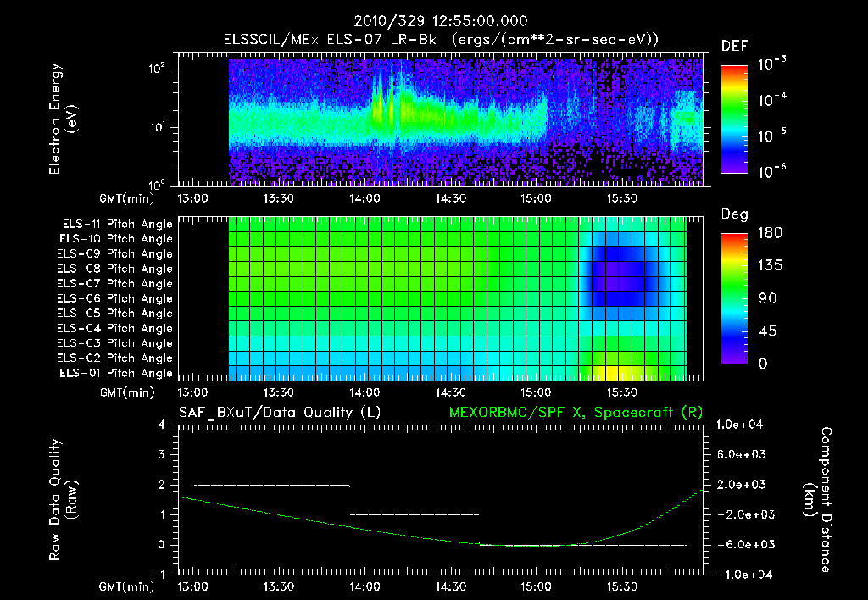The width and height of the screenshot is (868, 600).
Task: Select the Raw Data Quality (Raw) axis label
Action: click(63, 500)
